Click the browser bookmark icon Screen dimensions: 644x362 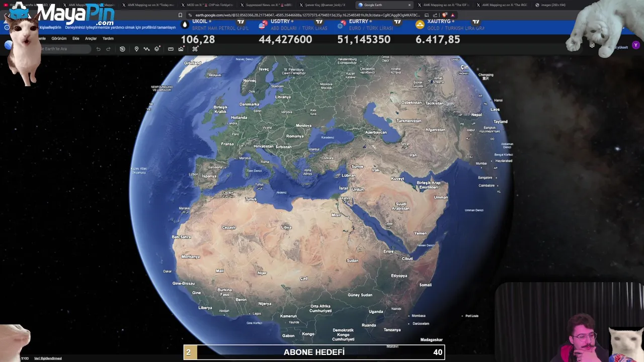tap(180, 15)
